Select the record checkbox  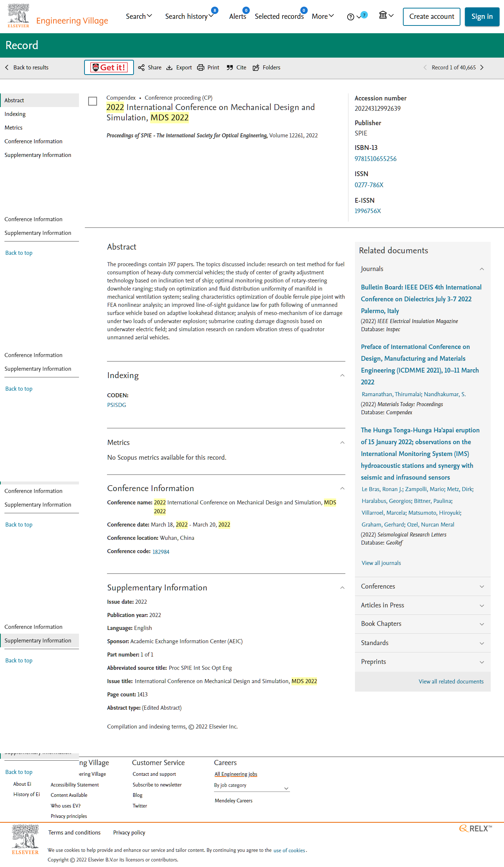93,101
